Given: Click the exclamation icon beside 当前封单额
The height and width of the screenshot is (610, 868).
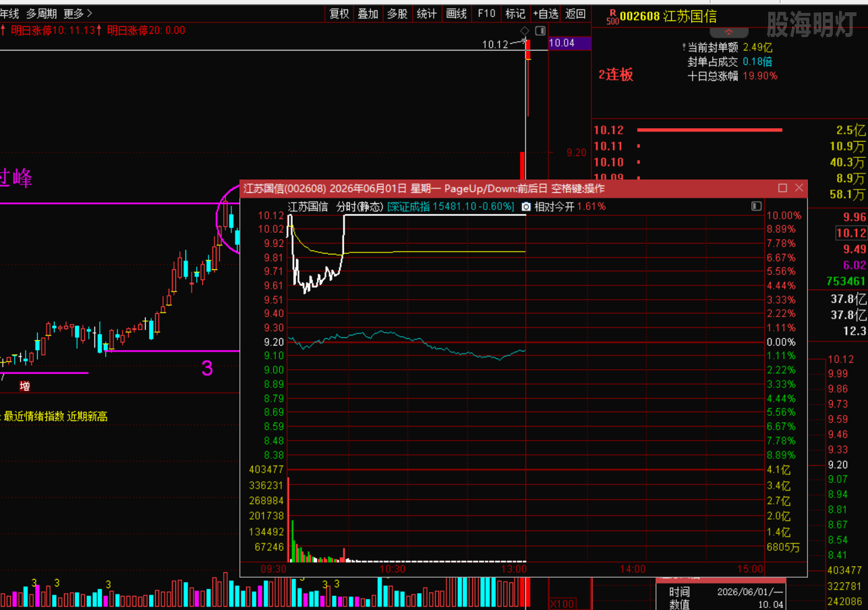Looking at the screenshot, I should tap(683, 47).
